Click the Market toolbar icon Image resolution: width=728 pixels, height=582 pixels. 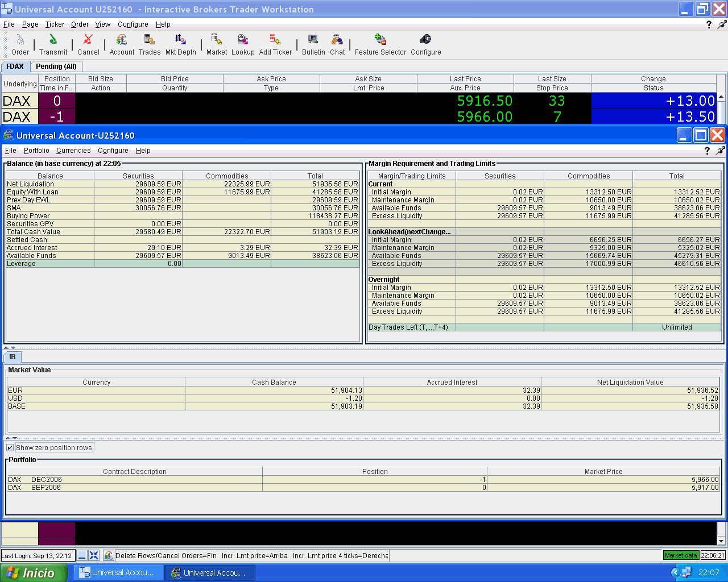coord(217,44)
